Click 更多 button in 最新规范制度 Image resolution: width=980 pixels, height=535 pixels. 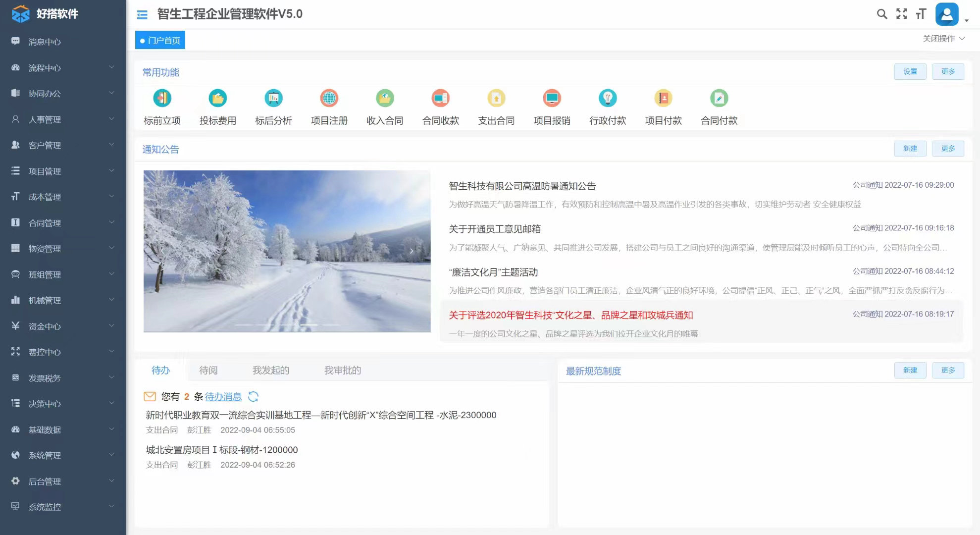pos(948,370)
